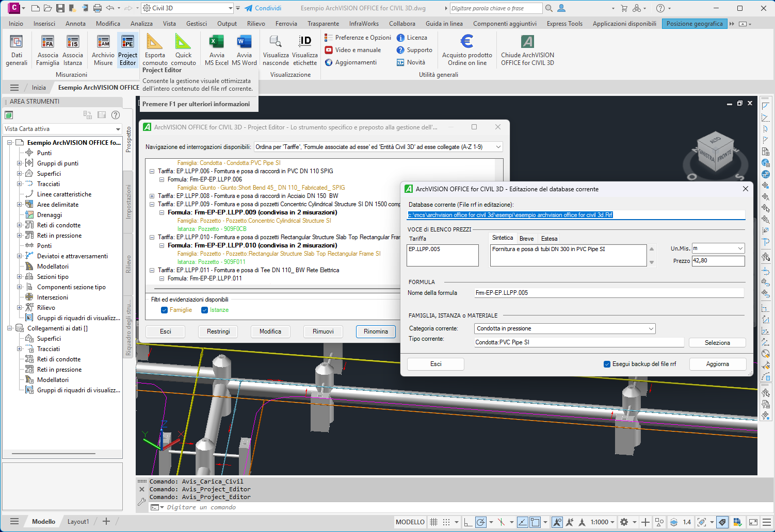Open the Help question mark in Area Strumenti
775x532 pixels.
[x=116, y=115]
